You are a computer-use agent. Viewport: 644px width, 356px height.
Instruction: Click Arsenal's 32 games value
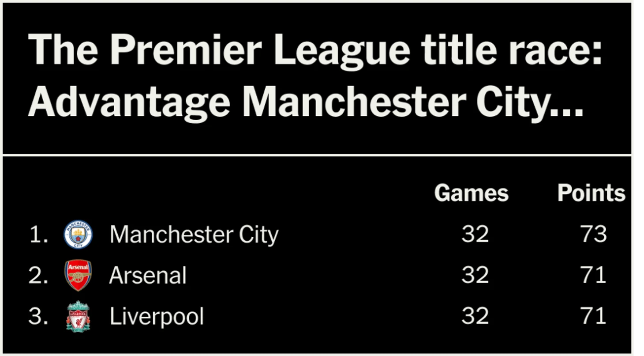coord(475,275)
